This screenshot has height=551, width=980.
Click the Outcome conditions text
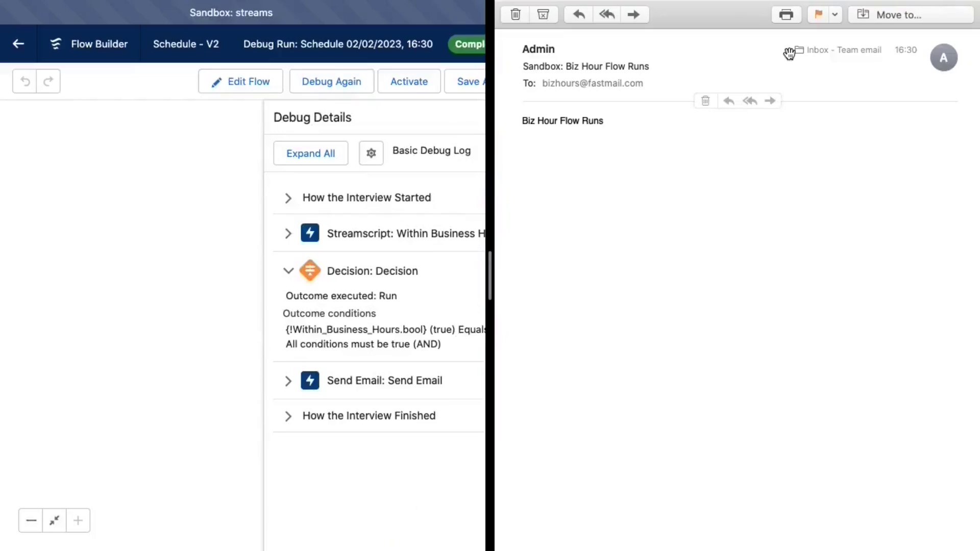[329, 313]
